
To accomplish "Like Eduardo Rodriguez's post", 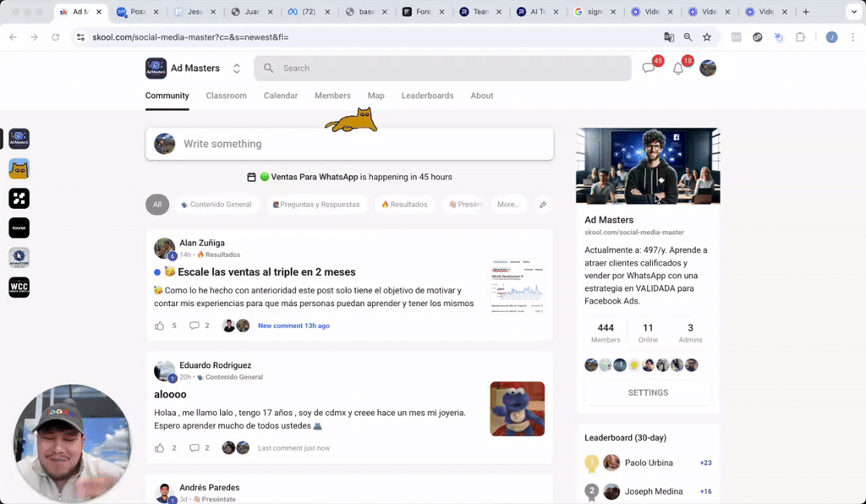I will (160, 447).
